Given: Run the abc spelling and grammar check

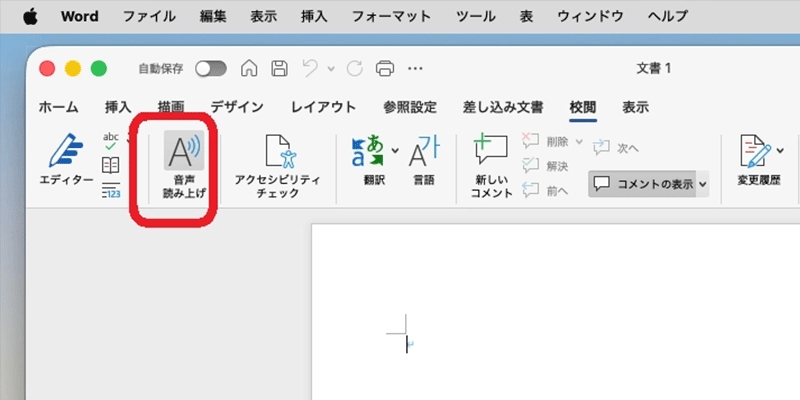Looking at the screenshot, I should pos(111,141).
